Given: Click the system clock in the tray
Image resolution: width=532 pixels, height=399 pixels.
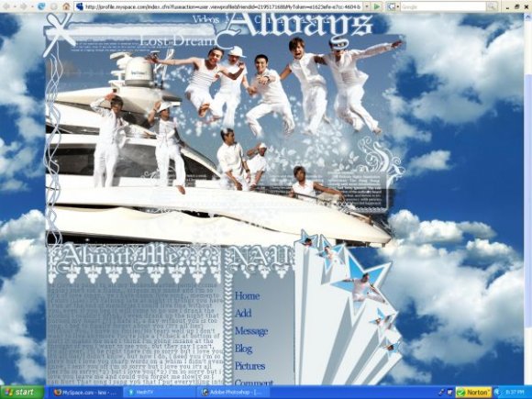Looking at the screenshot, I should 515,393.
